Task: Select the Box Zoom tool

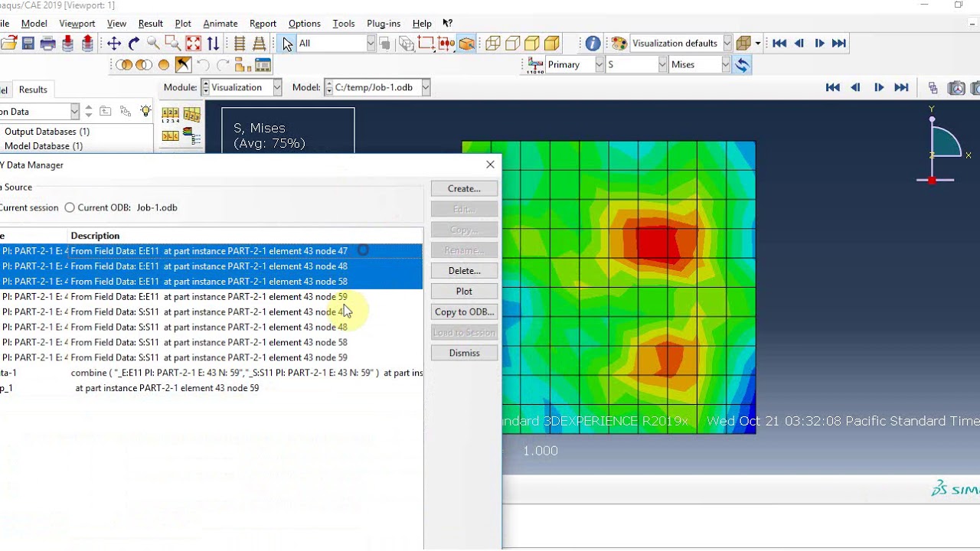Action: click(173, 44)
